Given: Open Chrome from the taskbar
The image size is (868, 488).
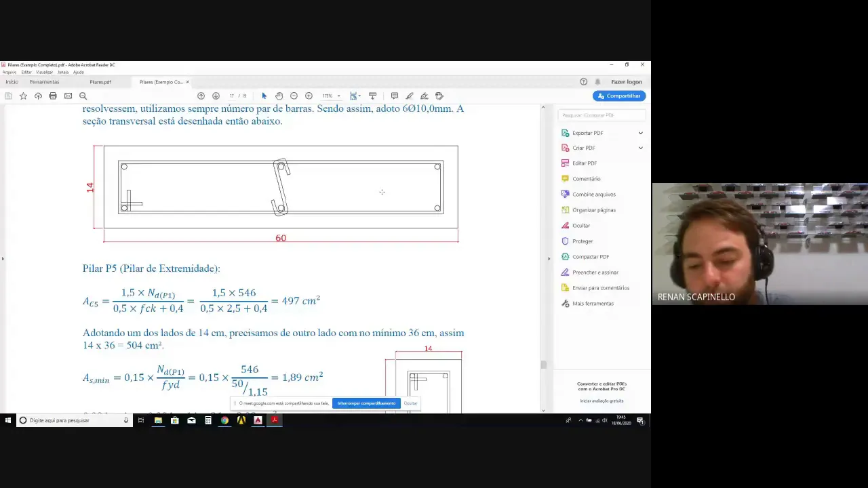Looking at the screenshot, I should coord(224,420).
